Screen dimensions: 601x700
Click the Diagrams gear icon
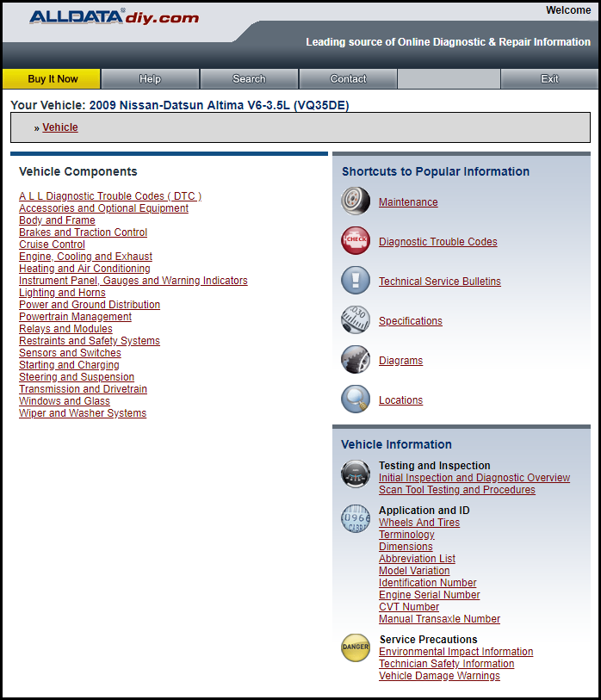coord(356,359)
